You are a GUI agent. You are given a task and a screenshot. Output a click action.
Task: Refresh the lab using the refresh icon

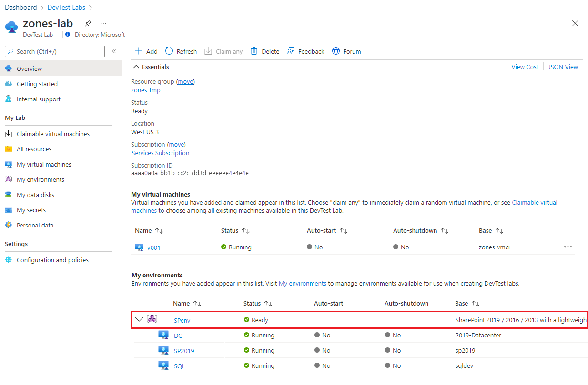[x=169, y=51]
